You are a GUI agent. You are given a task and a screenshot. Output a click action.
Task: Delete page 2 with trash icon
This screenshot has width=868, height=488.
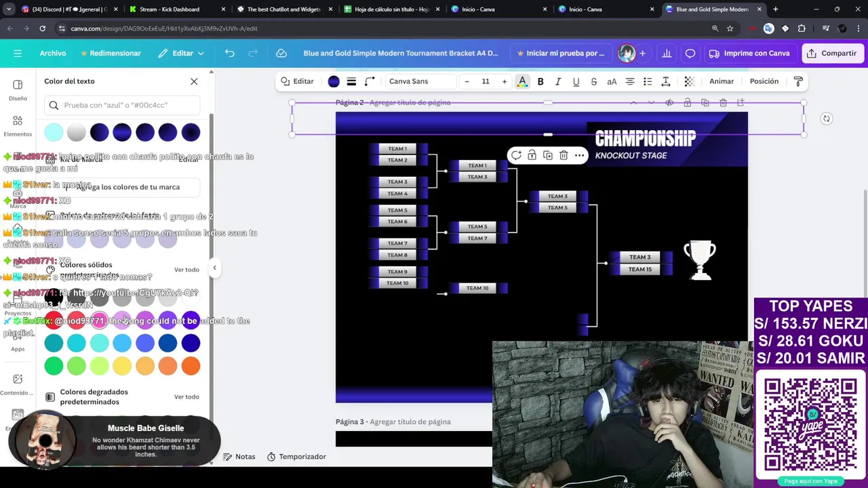(723, 102)
